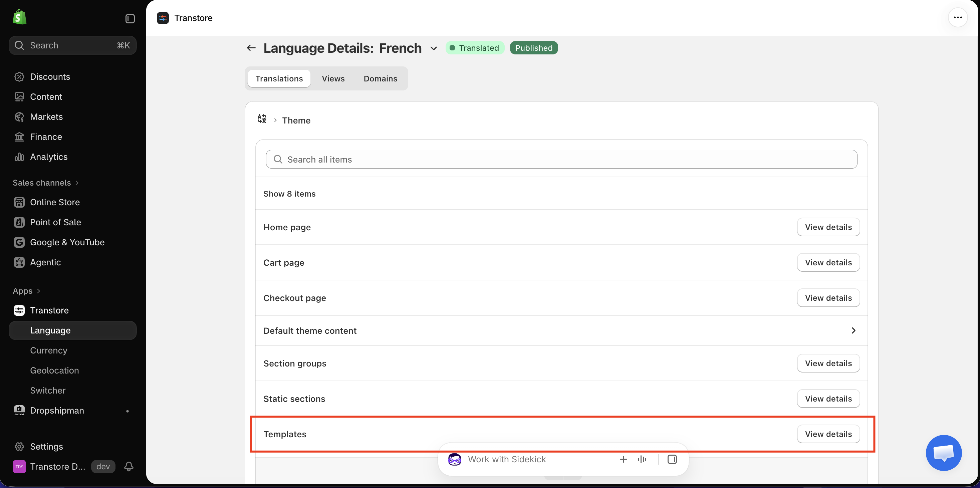Expand the Sales channels section

[46, 183]
